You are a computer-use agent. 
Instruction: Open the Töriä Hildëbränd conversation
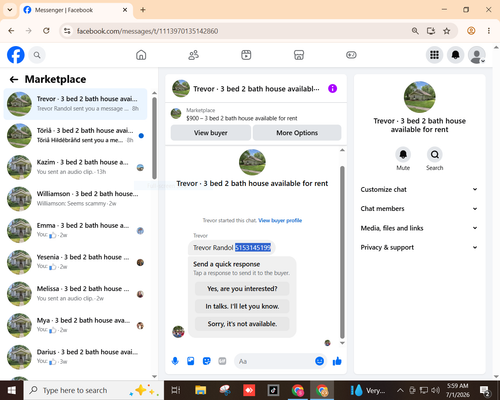coord(75,136)
